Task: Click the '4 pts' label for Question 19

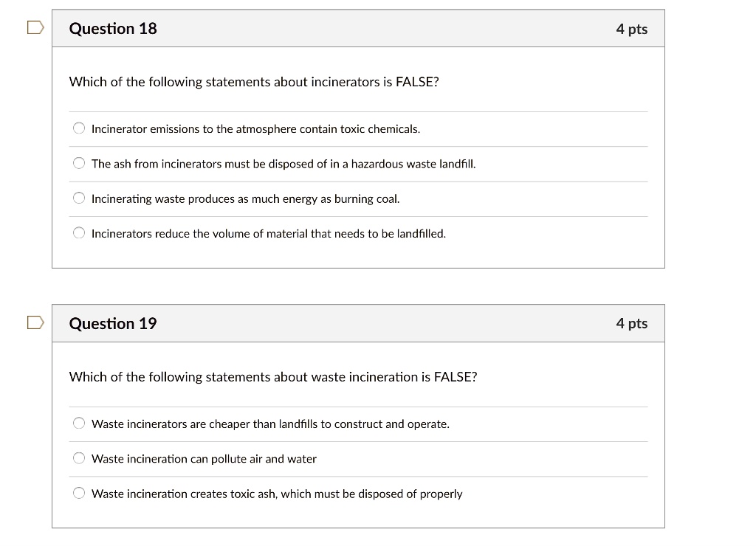Action: coord(632,323)
